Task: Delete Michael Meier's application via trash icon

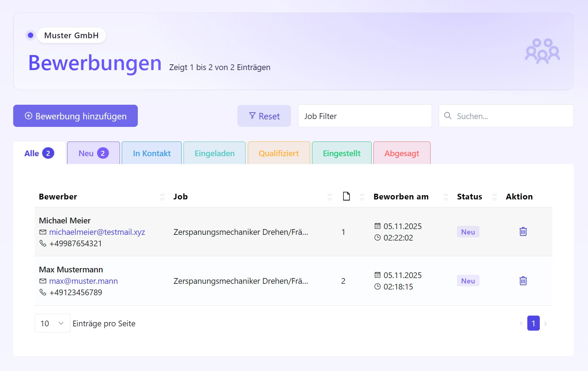Action: (x=523, y=231)
